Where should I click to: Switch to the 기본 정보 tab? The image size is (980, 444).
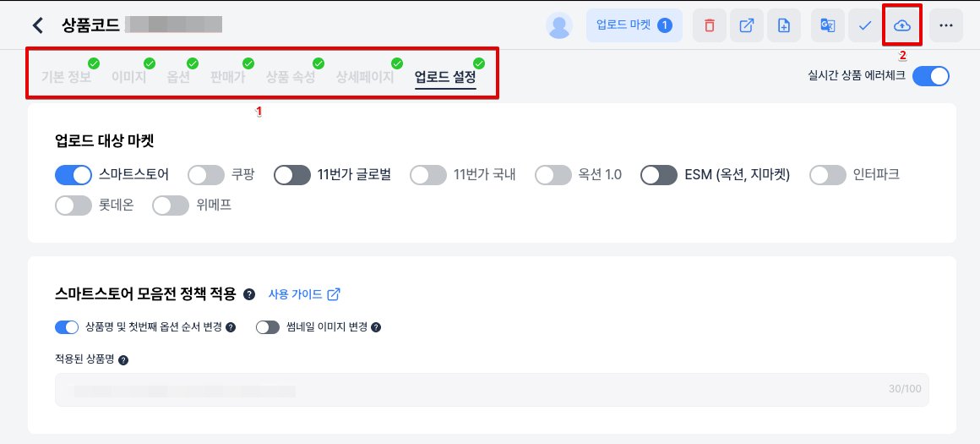coord(66,78)
